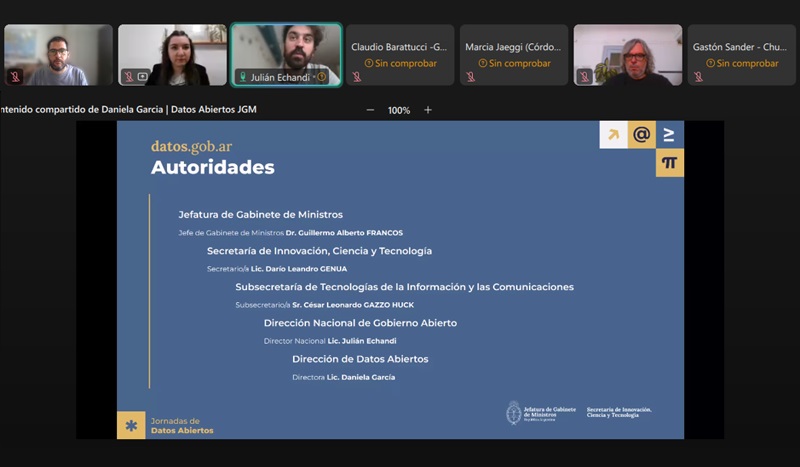Click 'Subsecretaría de Tecnologías de la Información' heading
Screen dimensions: 800x467
404,287
